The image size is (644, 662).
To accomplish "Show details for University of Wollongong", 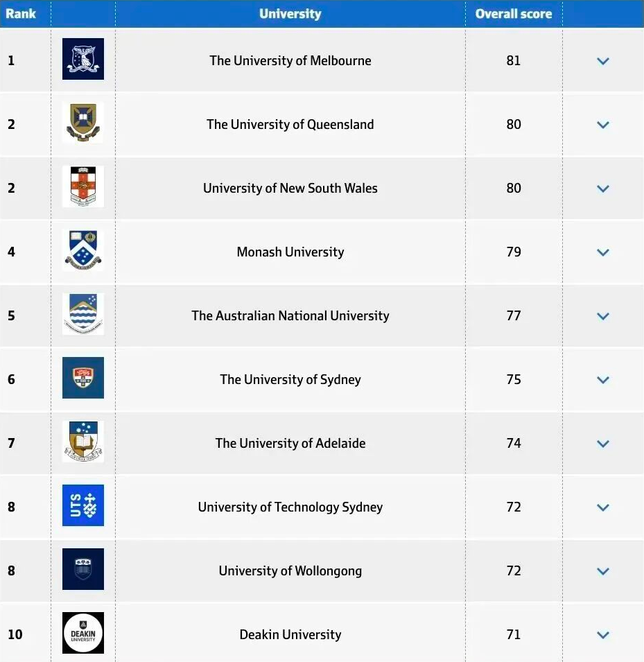I will tap(603, 571).
